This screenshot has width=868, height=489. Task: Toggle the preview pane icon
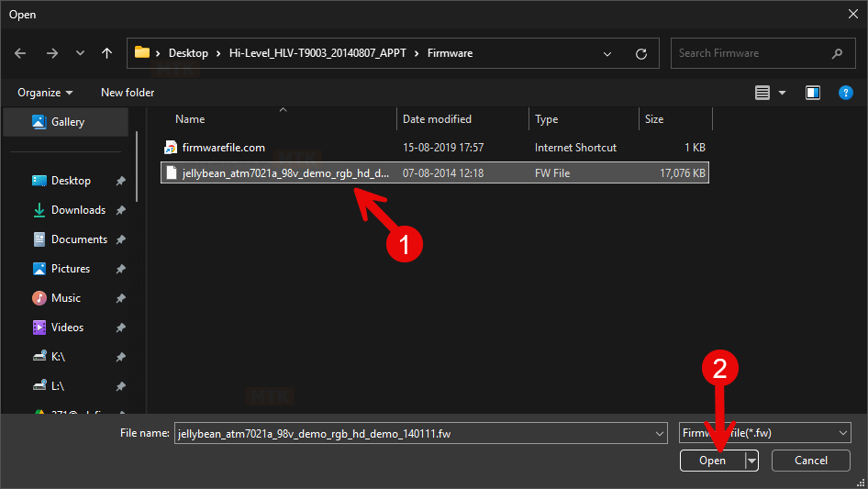click(x=812, y=93)
